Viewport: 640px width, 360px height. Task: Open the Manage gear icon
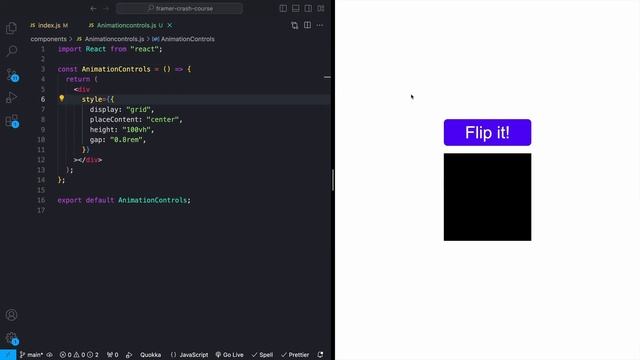(11, 338)
